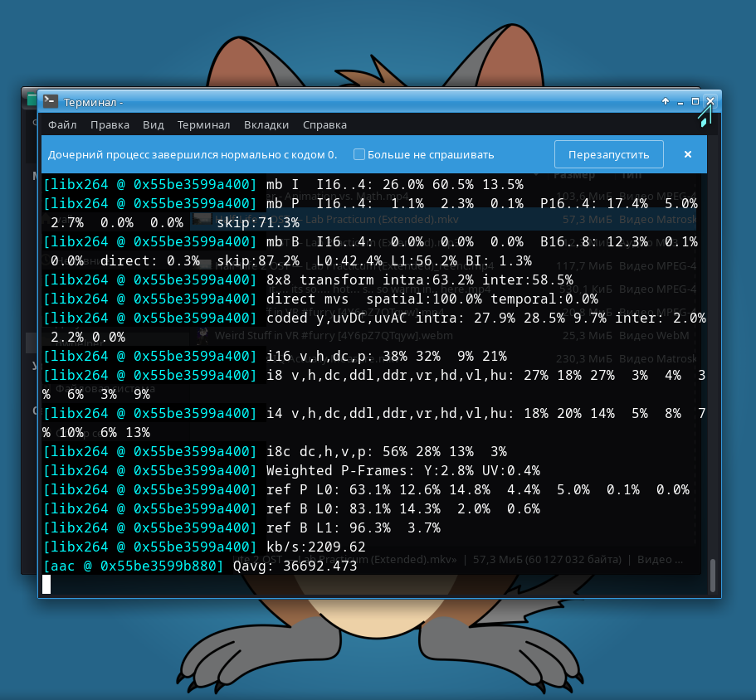Open the Терминал menu
This screenshot has height=700, width=756.
pos(203,124)
